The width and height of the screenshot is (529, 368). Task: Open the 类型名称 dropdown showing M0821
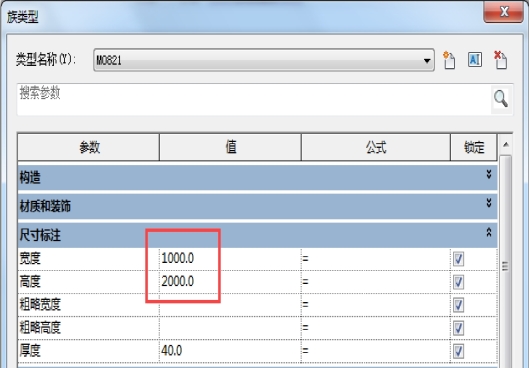(263, 60)
